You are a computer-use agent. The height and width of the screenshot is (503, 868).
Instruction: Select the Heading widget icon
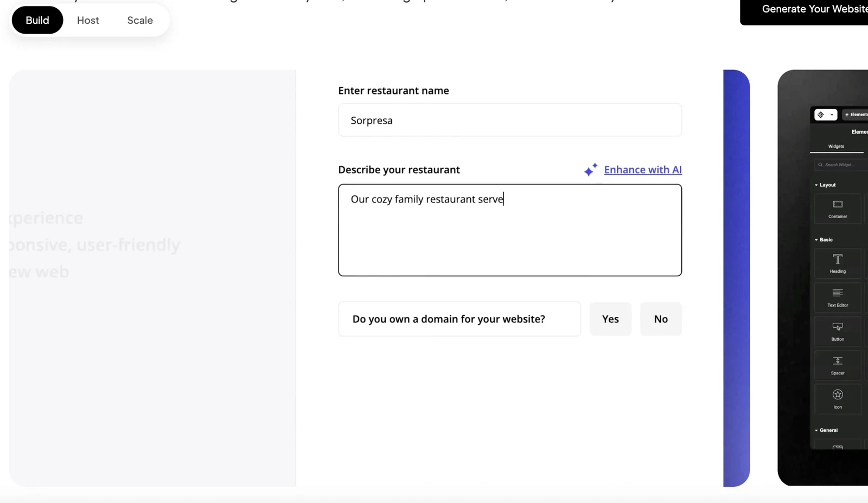(838, 259)
